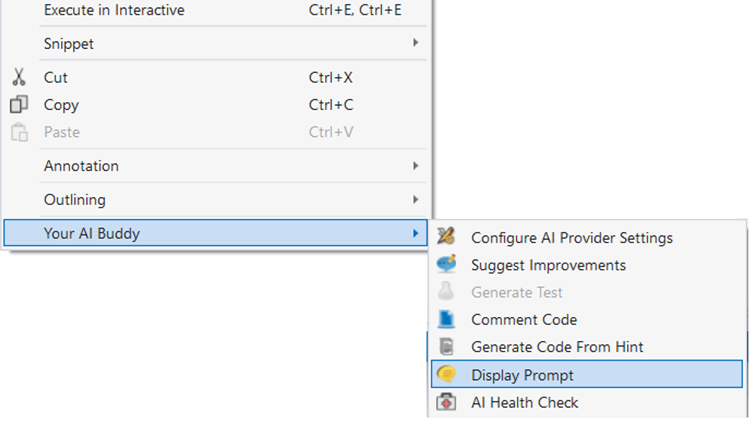Click the Generate Code From Hint icon
This screenshot has height=422, width=751.
[447, 347]
